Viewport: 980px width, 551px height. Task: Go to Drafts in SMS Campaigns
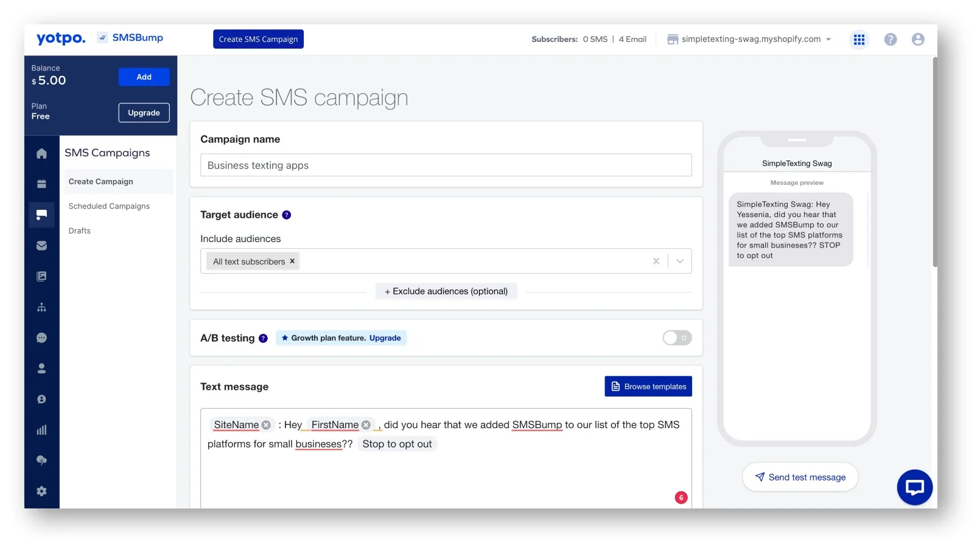pyautogui.click(x=80, y=231)
